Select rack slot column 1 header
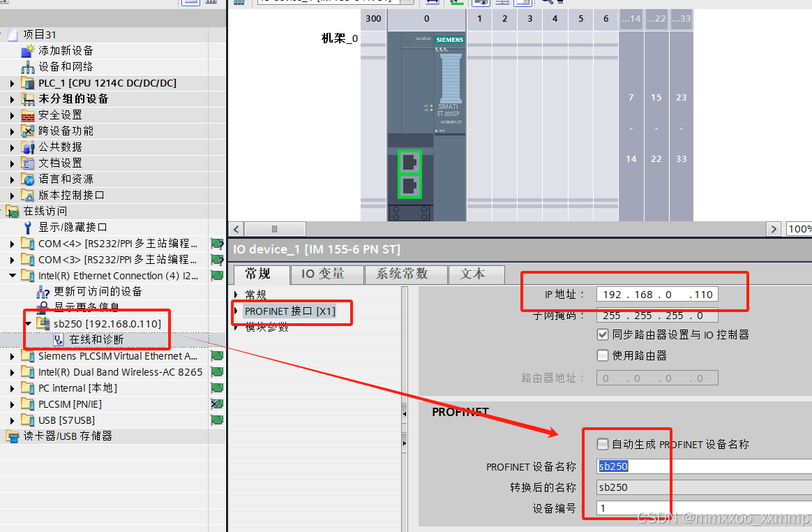Viewport: 812px width, 532px height. 479,19
